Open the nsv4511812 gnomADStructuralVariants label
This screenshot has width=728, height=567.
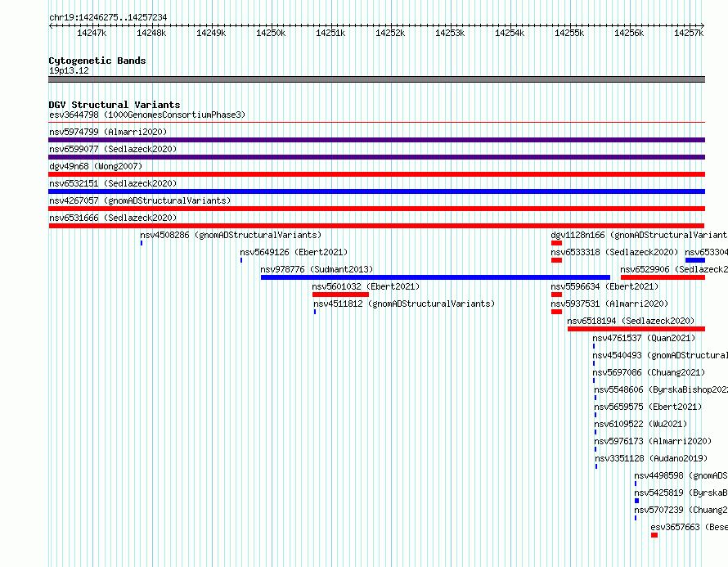[x=404, y=304]
